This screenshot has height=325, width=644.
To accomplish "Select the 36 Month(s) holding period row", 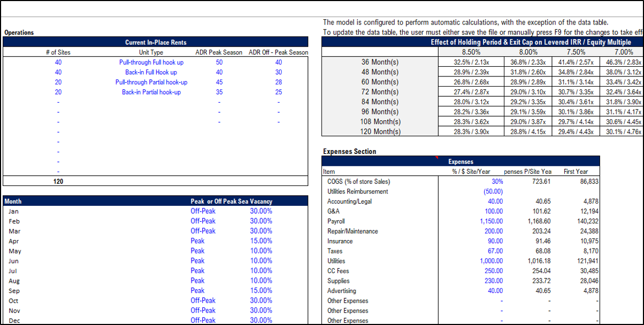I will coord(380,62).
